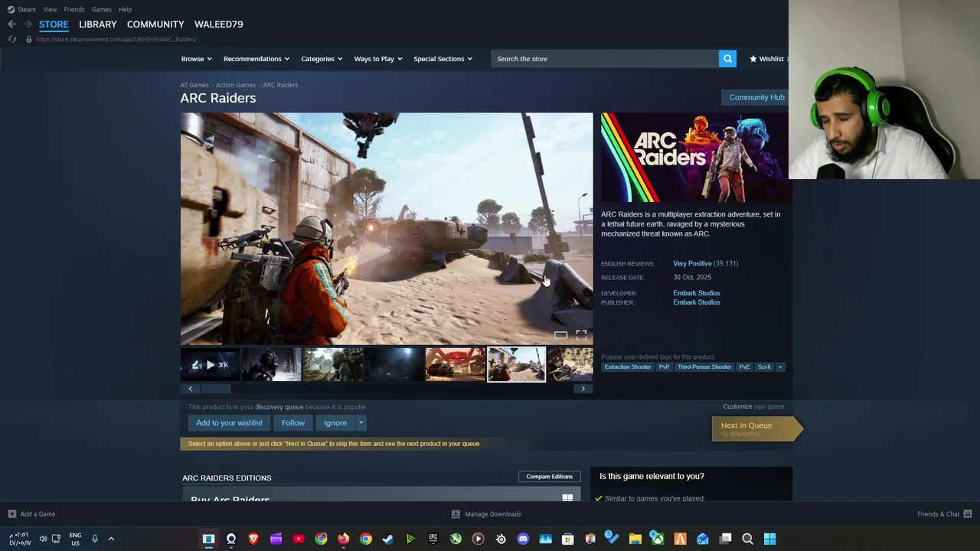The image size is (980, 551).
Task: Open Discord from taskbar
Action: (x=523, y=539)
